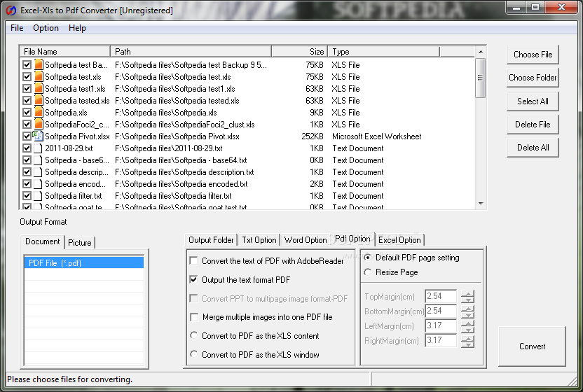
Task: Click the RightMargin spinner control
Action: 468,341
